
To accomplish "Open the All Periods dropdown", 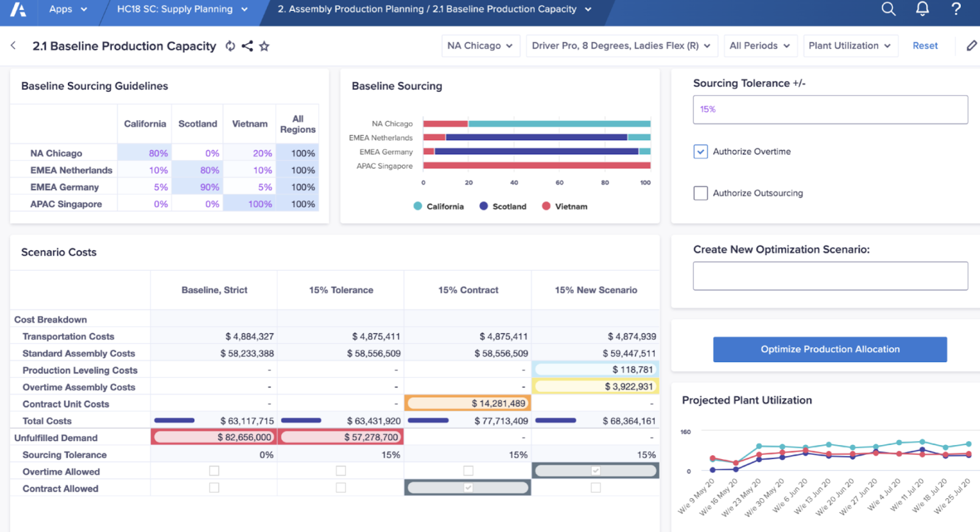I will click(759, 46).
